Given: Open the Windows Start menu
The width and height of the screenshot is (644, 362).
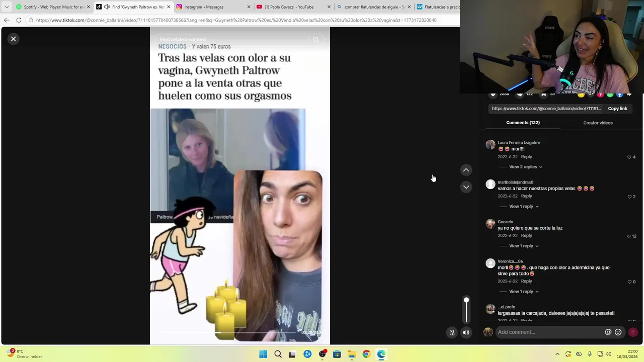Looking at the screenshot, I should pyautogui.click(x=263, y=354).
